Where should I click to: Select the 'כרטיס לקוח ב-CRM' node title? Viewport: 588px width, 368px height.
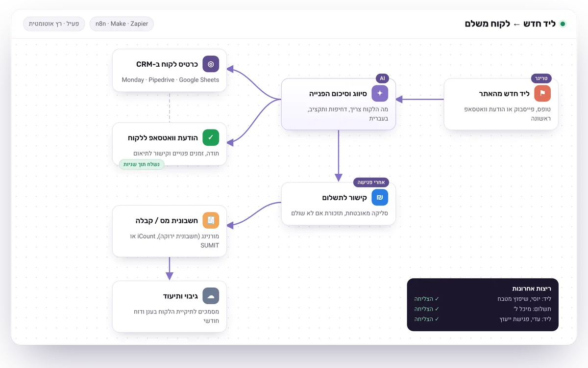click(x=167, y=64)
